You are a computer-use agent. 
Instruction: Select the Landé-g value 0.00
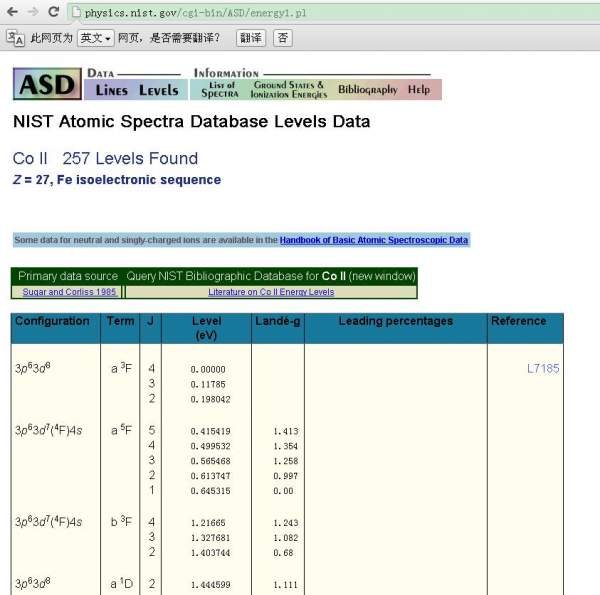[283, 491]
